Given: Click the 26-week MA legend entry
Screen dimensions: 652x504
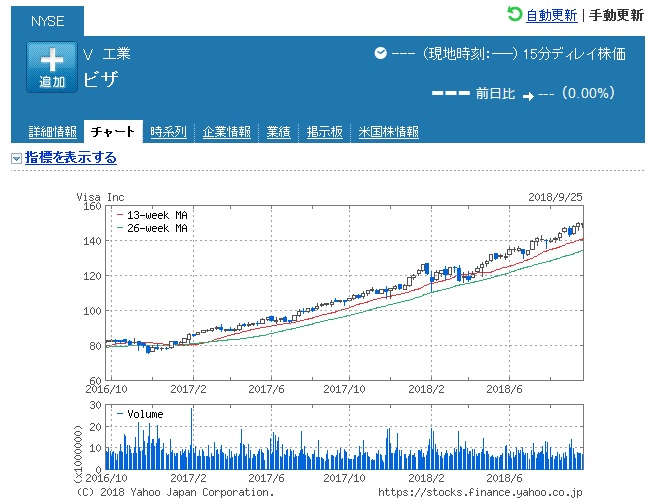Looking at the screenshot, I should pos(153,228).
